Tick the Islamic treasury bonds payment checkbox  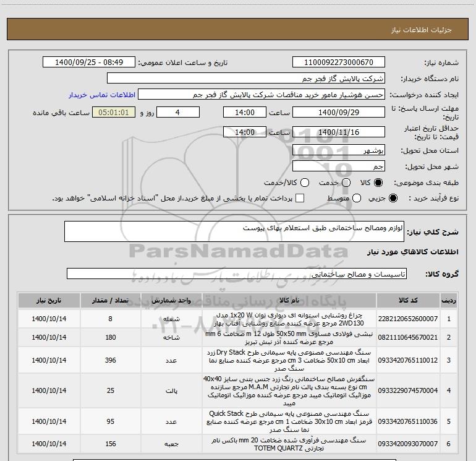coord(300,198)
